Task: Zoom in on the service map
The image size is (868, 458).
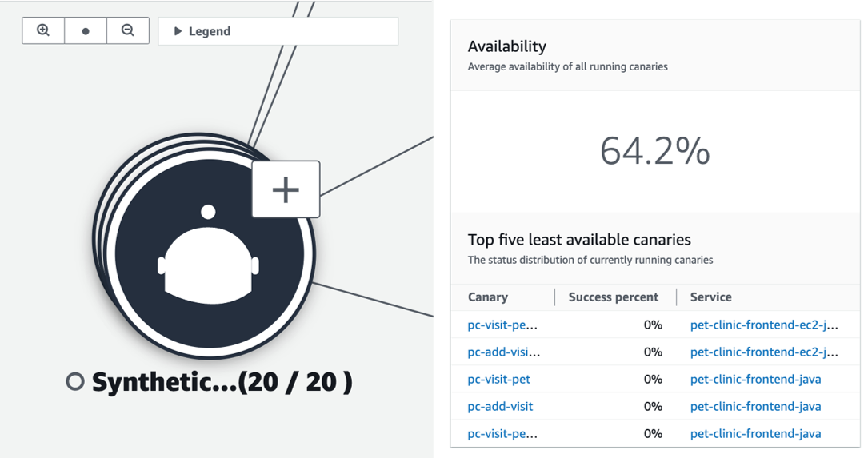Action: pyautogui.click(x=43, y=30)
